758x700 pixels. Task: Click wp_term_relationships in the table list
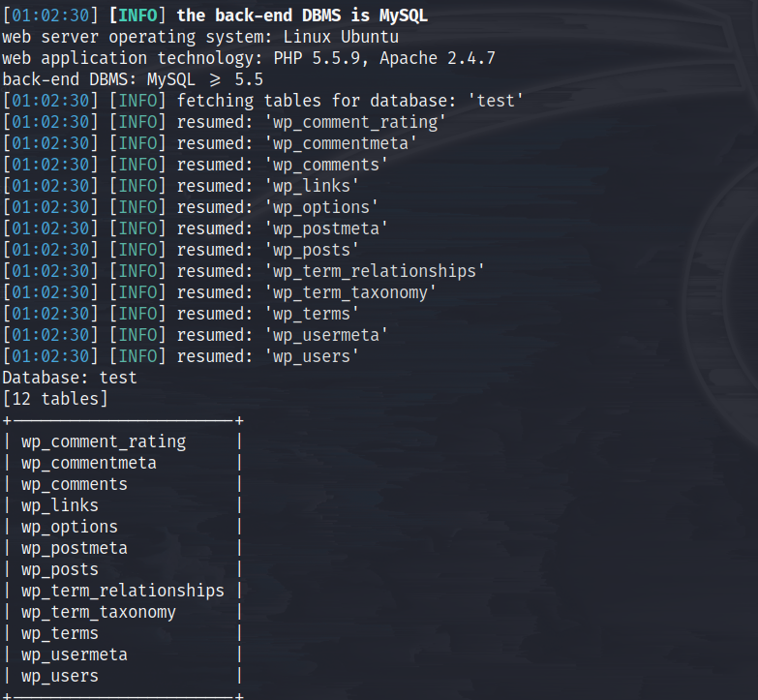coord(123,591)
